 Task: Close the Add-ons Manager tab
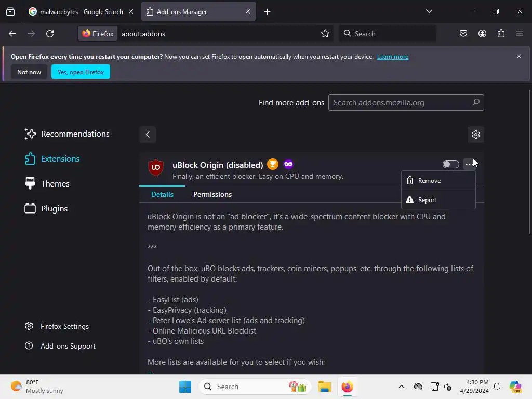click(248, 11)
